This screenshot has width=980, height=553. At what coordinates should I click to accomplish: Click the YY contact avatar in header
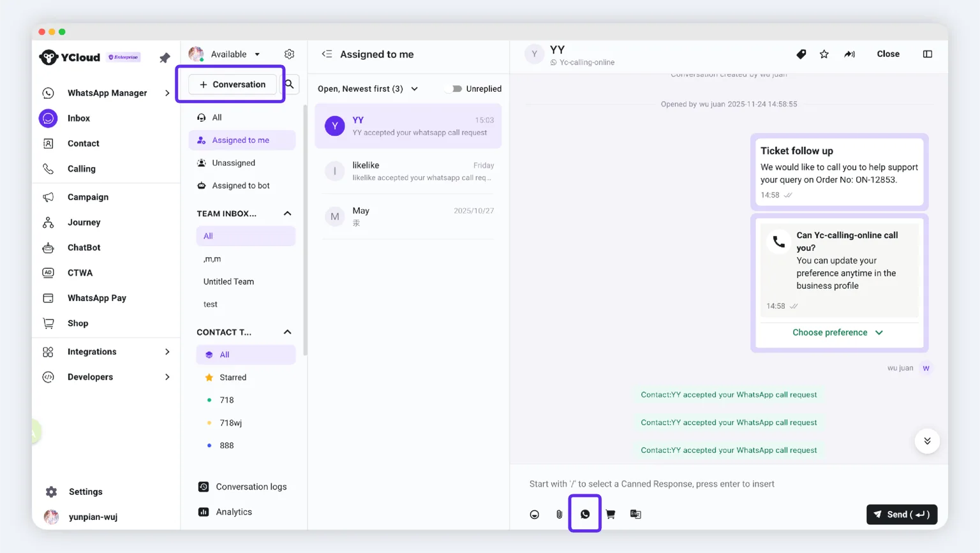coord(534,54)
